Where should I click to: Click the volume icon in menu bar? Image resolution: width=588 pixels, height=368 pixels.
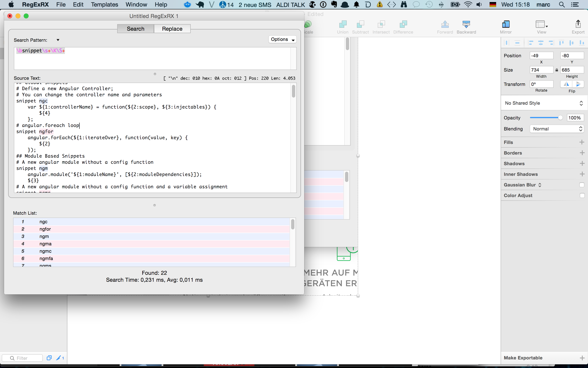479,5
